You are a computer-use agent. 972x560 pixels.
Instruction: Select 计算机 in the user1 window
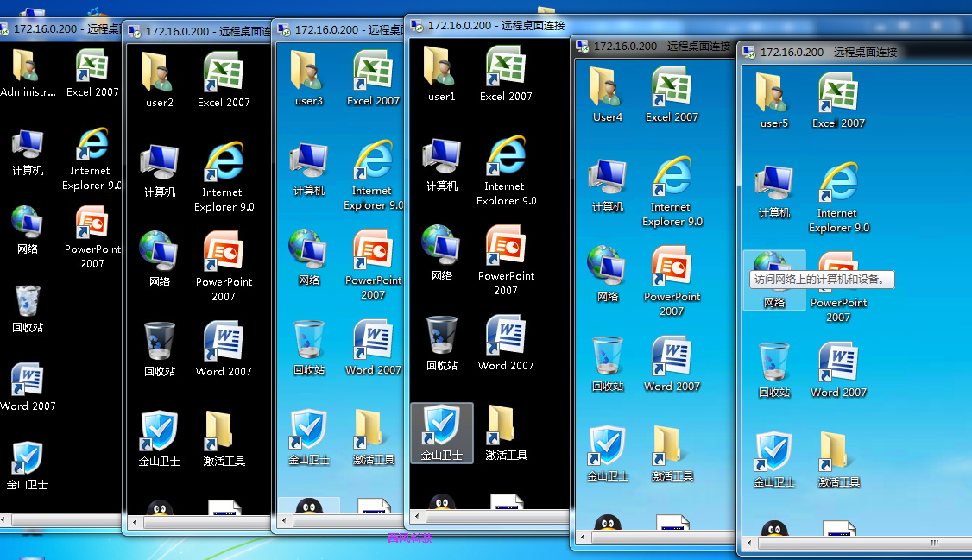pos(441,165)
